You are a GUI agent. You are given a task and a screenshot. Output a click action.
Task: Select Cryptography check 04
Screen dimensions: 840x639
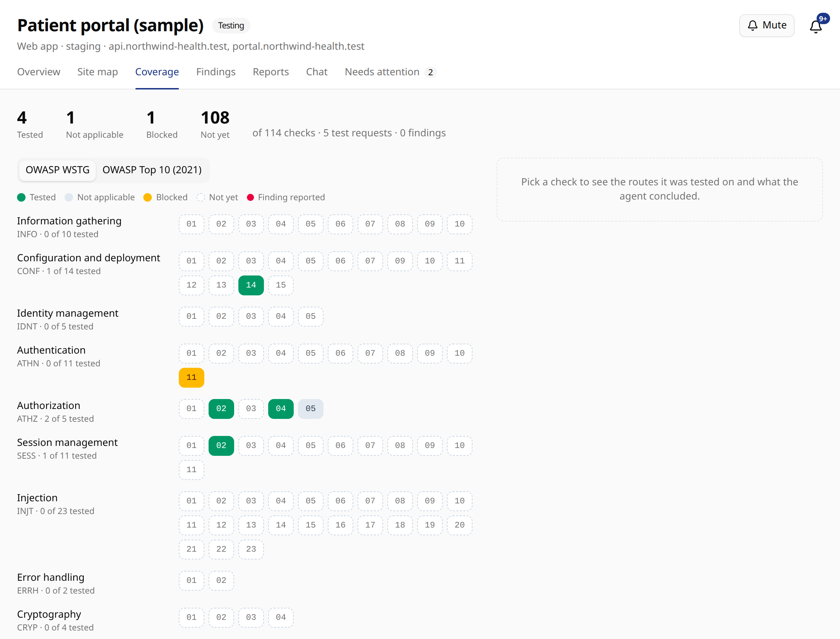pyautogui.click(x=281, y=618)
